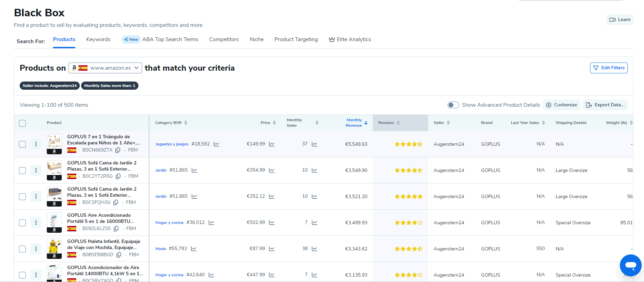Click the Customize button
This screenshot has height=282, width=644.
coord(562,105)
